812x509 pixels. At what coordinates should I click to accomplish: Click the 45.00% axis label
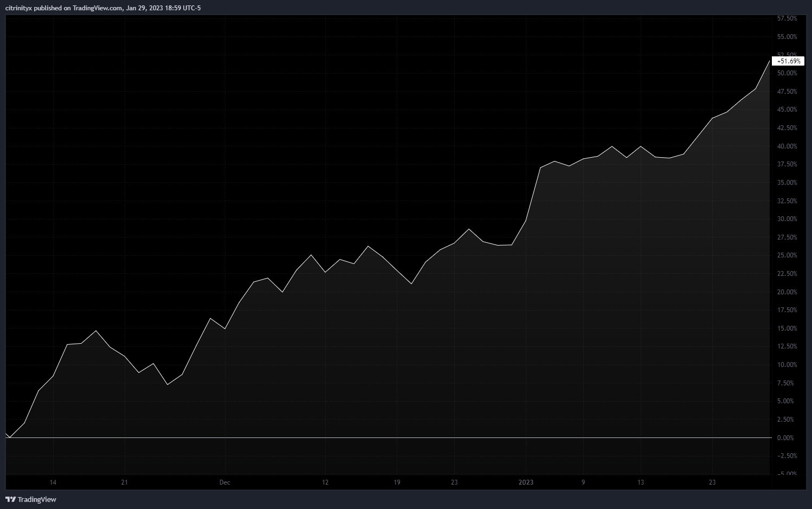click(x=787, y=109)
